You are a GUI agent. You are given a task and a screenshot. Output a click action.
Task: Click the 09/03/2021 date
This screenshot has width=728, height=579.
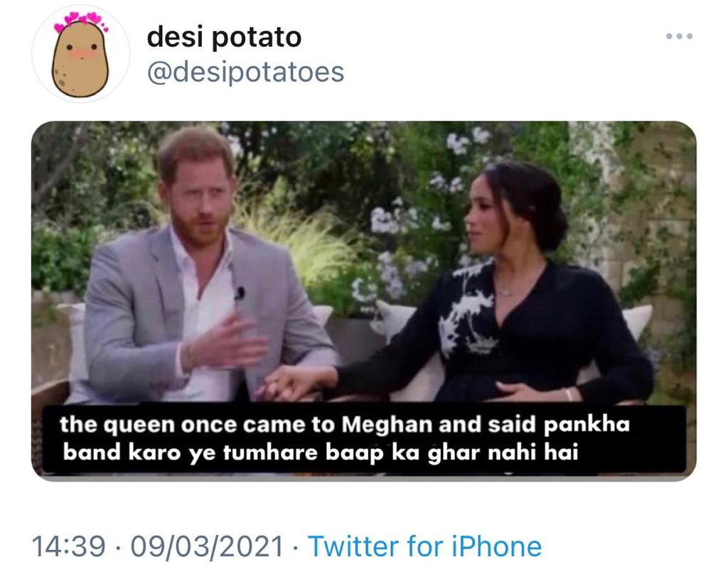click(207, 546)
